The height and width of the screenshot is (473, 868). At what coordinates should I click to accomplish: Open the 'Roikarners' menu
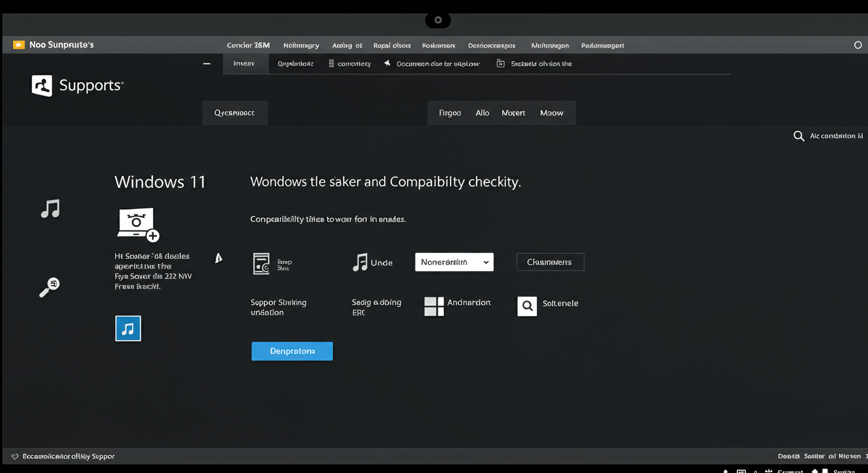[x=439, y=46]
